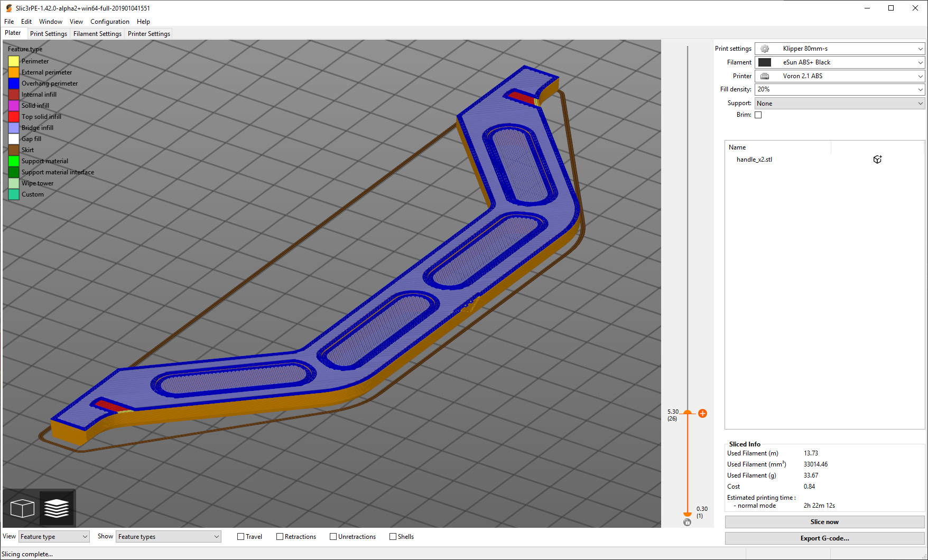Click the Perimeter yellow legend swatch

14,61
